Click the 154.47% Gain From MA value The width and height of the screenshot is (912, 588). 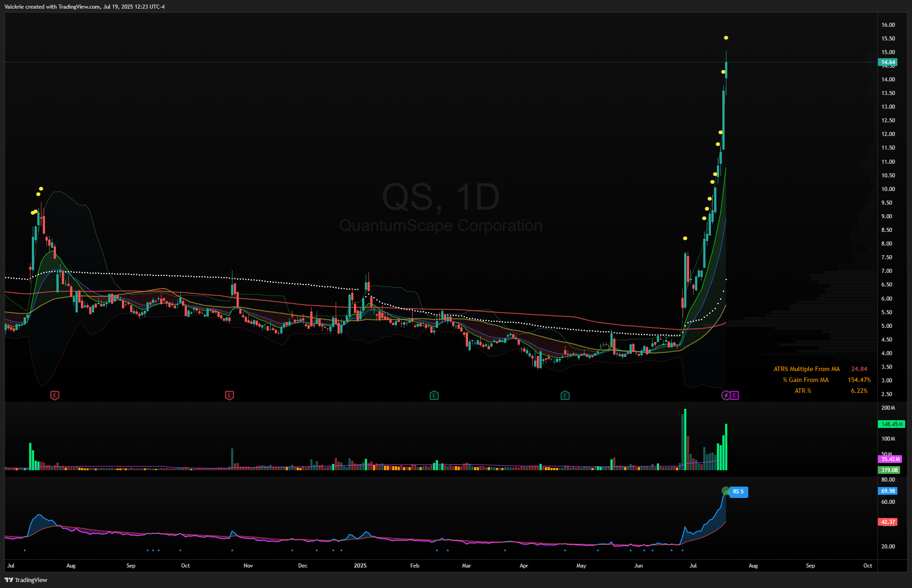coord(859,380)
